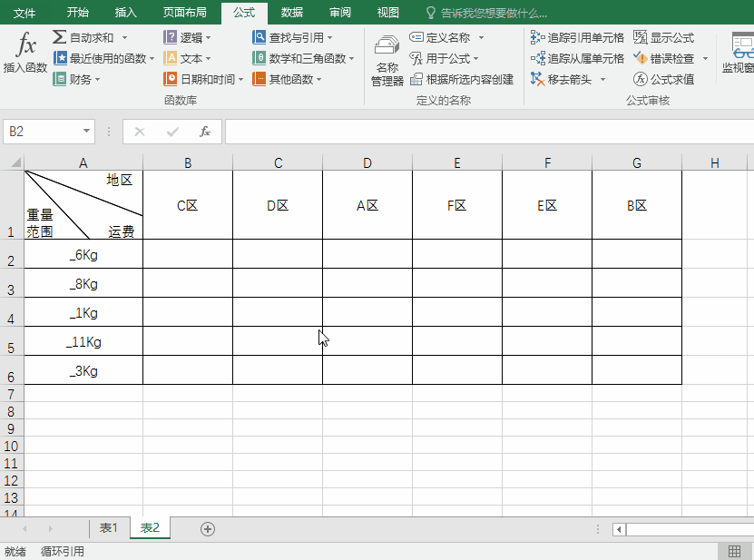
Task: Click Error Checking (错误检查) icon
Action: click(641, 58)
